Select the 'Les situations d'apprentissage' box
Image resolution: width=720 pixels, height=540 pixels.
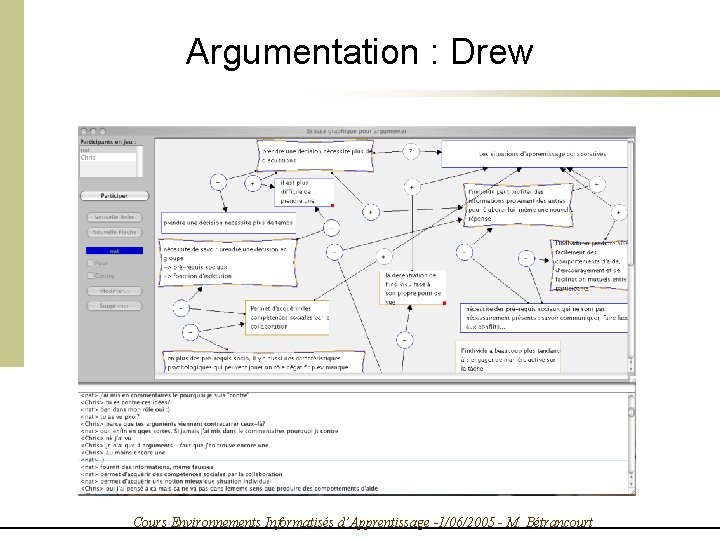click(534, 154)
